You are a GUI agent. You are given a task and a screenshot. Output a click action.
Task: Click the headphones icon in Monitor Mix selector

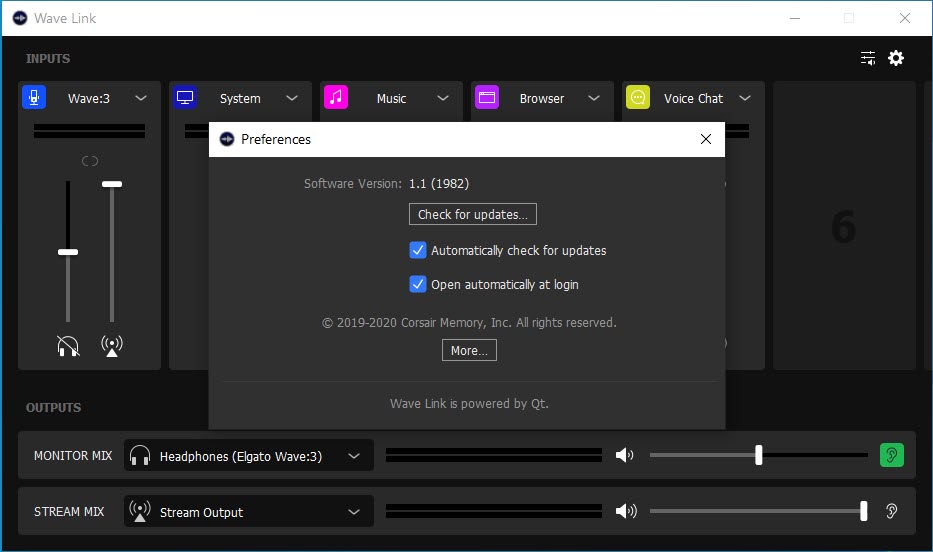click(140, 456)
